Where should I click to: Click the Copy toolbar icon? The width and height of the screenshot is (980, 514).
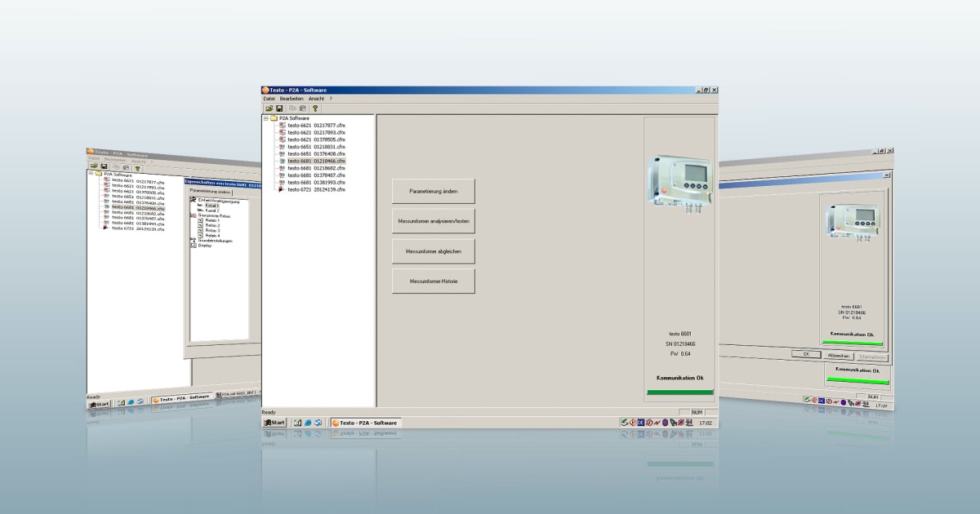[293, 109]
